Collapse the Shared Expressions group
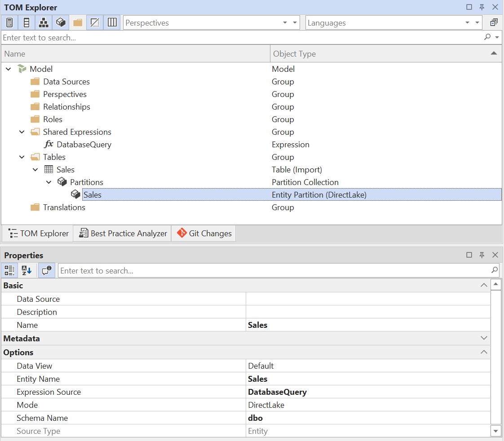 21,132
